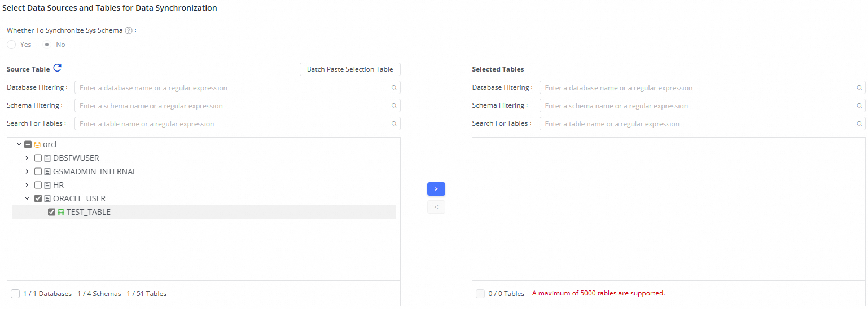Collapse the orcl database node

[19, 144]
